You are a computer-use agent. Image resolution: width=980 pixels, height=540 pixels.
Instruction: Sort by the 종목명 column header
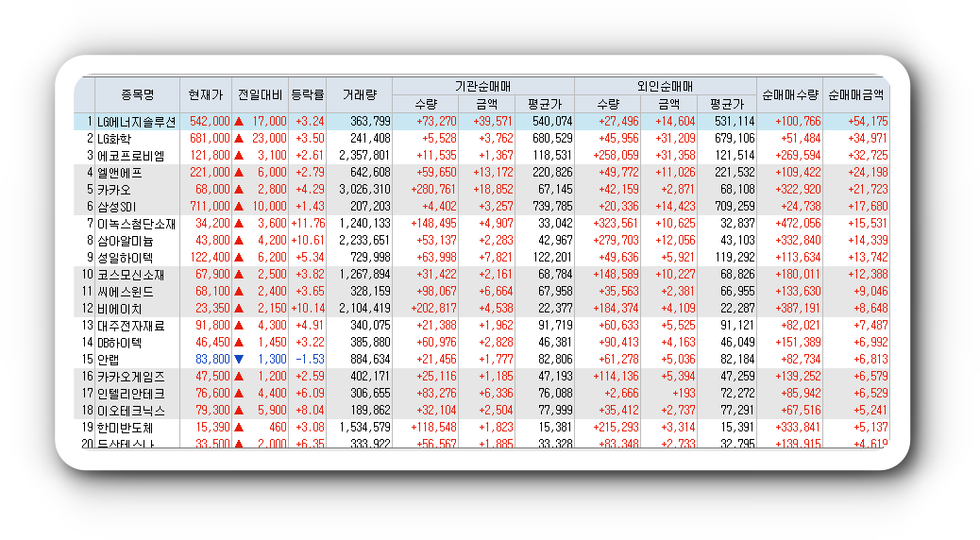click(138, 95)
